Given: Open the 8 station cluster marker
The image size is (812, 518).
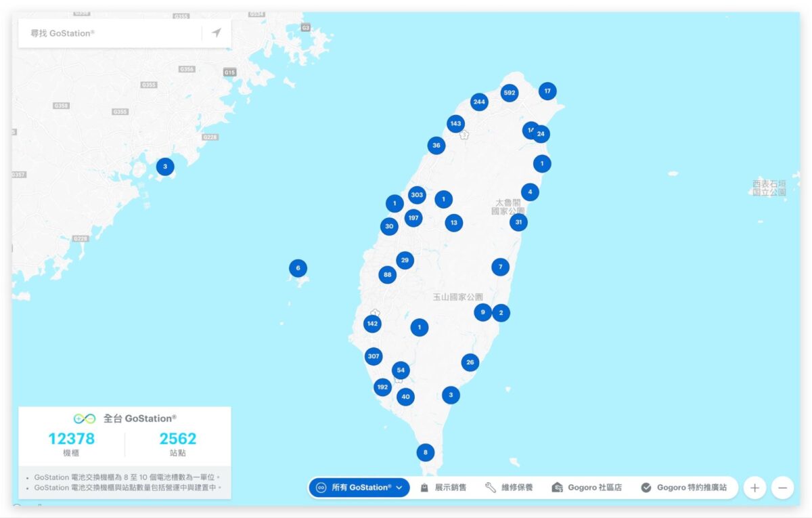Looking at the screenshot, I should tap(425, 452).
